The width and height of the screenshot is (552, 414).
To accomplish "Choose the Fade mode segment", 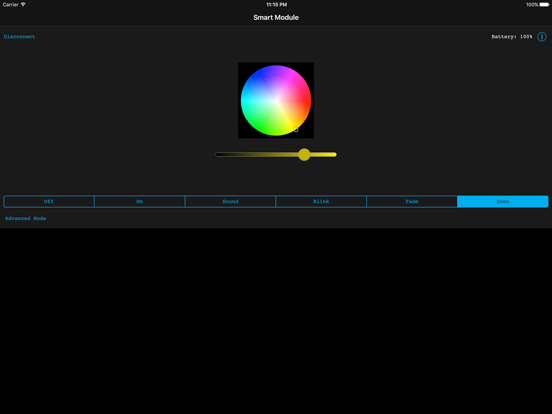I will click(412, 201).
